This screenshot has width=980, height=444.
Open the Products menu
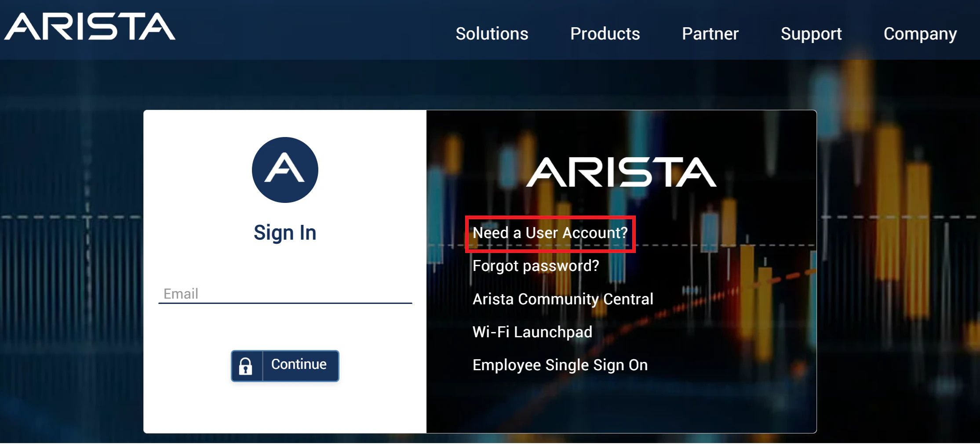(x=605, y=34)
